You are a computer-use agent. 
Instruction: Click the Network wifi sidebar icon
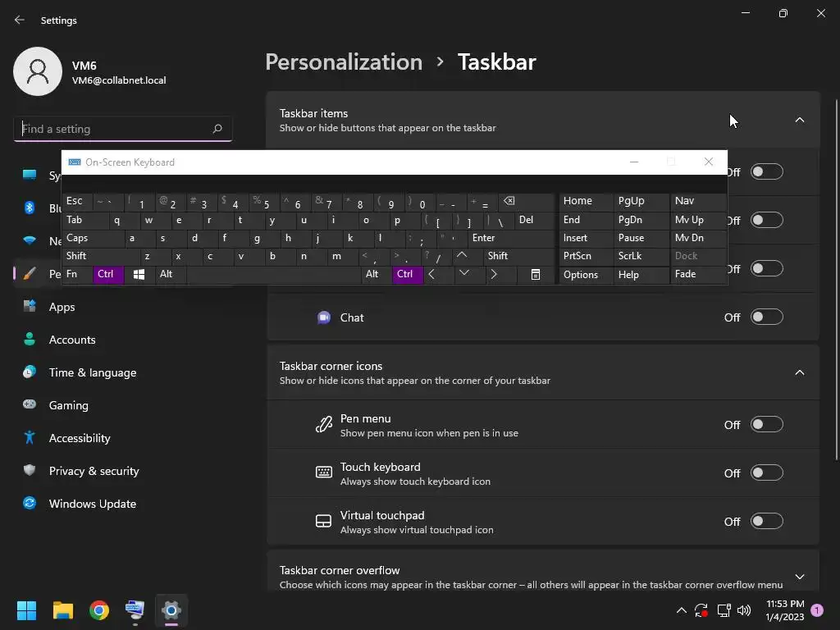tap(30, 240)
